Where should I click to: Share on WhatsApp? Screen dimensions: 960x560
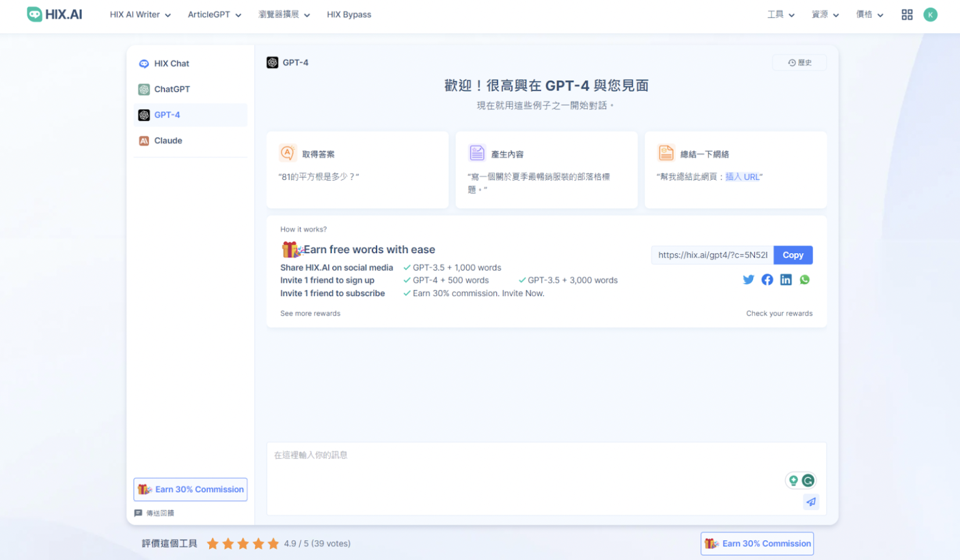804,280
